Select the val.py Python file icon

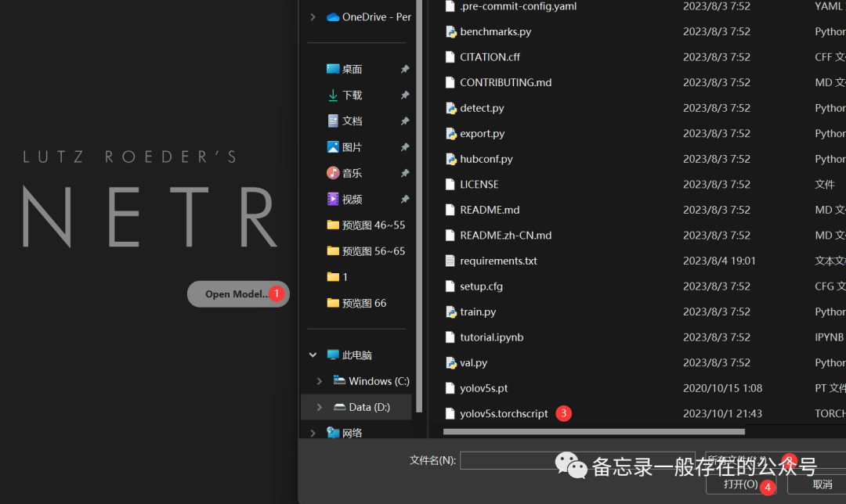click(450, 363)
